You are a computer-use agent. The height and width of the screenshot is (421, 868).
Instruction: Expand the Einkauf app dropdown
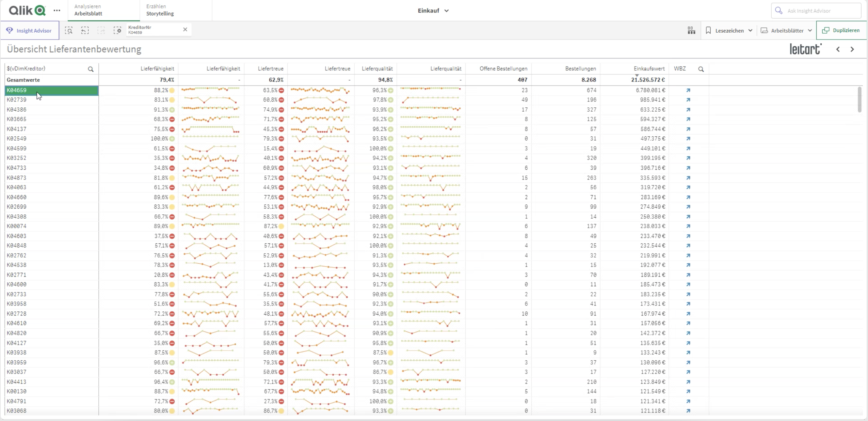(x=433, y=11)
